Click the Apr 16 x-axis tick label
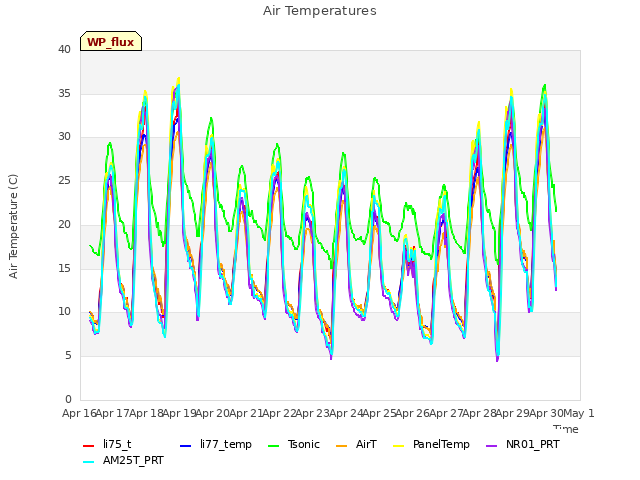 [79, 413]
